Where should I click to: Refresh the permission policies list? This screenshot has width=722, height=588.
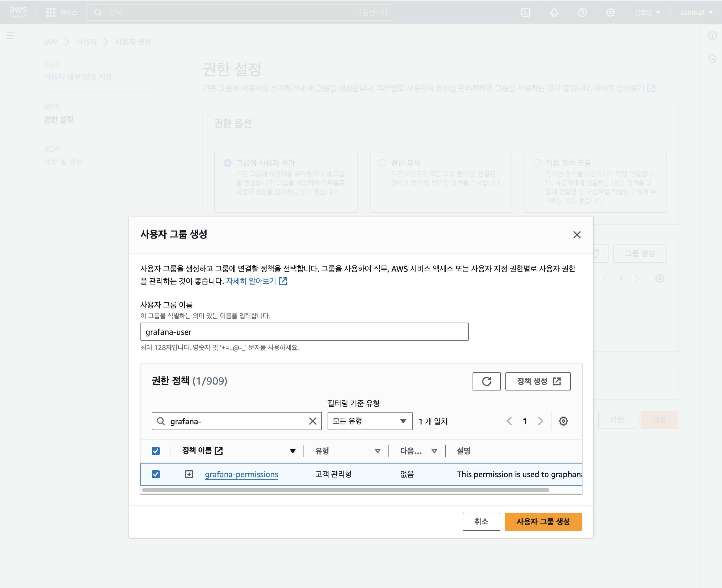pos(486,381)
